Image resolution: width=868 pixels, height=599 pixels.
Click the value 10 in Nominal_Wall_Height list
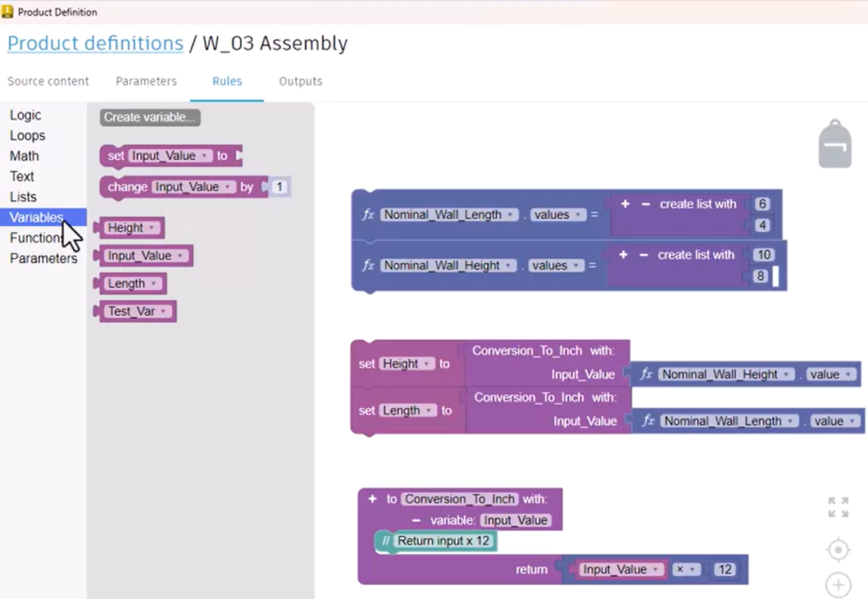[764, 255]
